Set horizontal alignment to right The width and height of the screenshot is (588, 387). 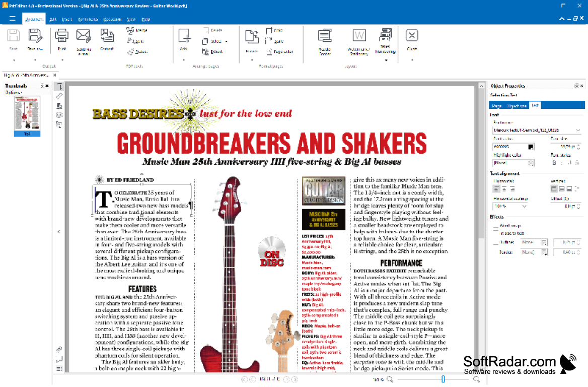click(512, 189)
